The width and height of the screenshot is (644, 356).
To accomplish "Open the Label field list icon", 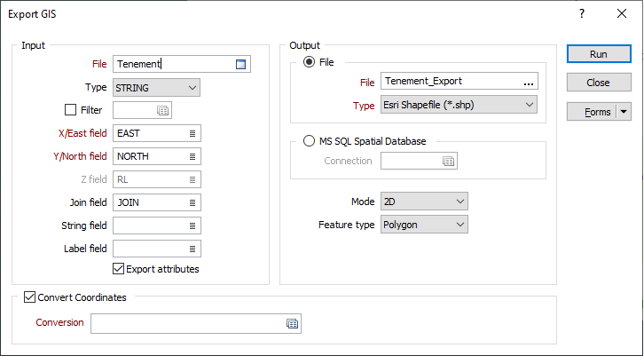I will pos(192,249).
